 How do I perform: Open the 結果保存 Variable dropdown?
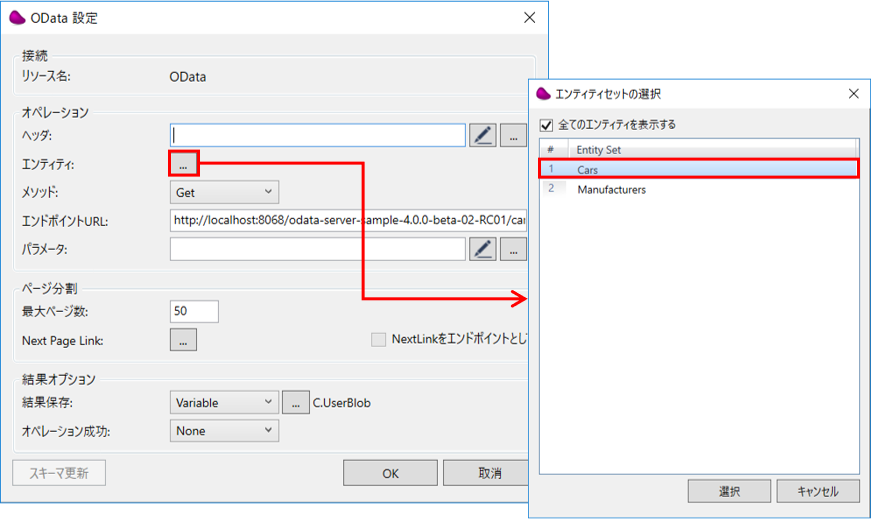[x=224, y=402]
